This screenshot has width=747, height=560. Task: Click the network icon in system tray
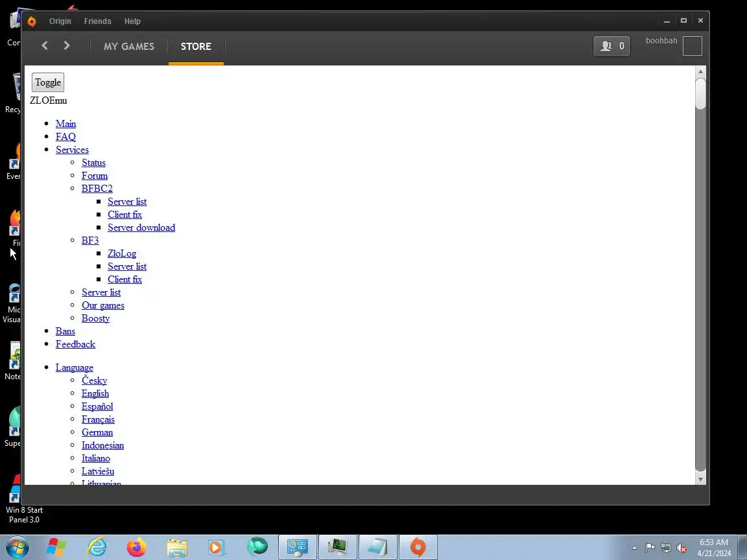click(x=666, y=548)
